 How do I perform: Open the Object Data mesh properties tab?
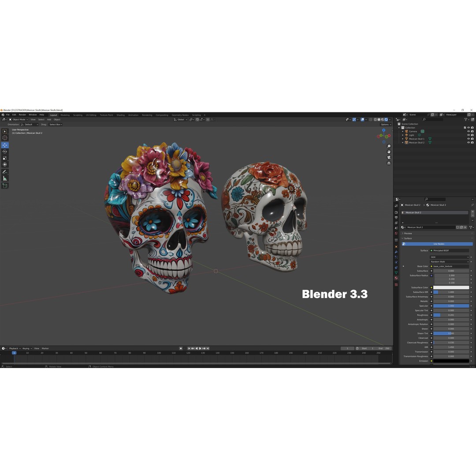tap(396, 273)
